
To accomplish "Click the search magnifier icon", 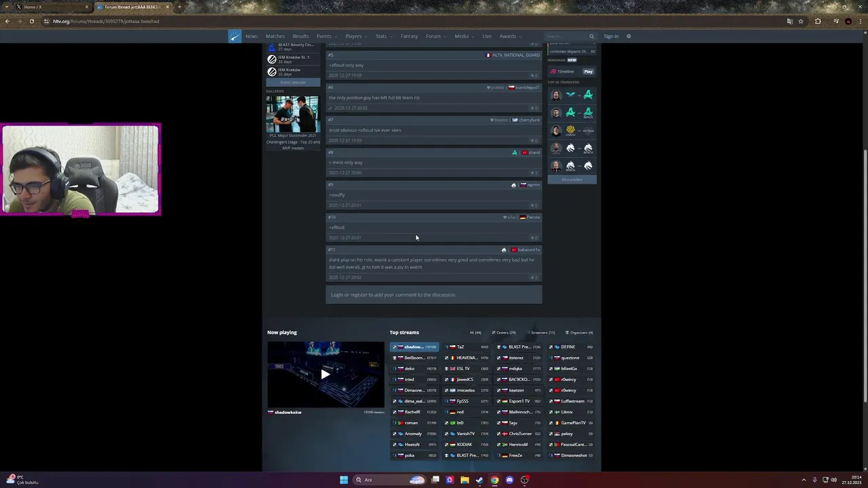I will [591, 36].
